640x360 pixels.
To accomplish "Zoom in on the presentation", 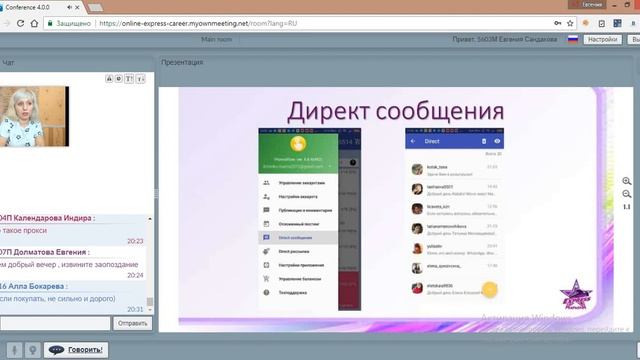I will [x=627, y=181].
